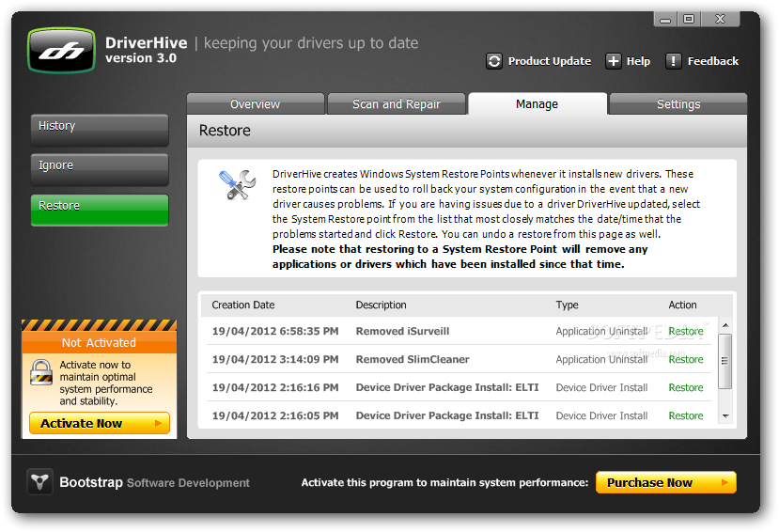The width and height of the screenshot is (779, 532).
Task: Click the padlock icon in Not Activated box
Action: (40, 372)
